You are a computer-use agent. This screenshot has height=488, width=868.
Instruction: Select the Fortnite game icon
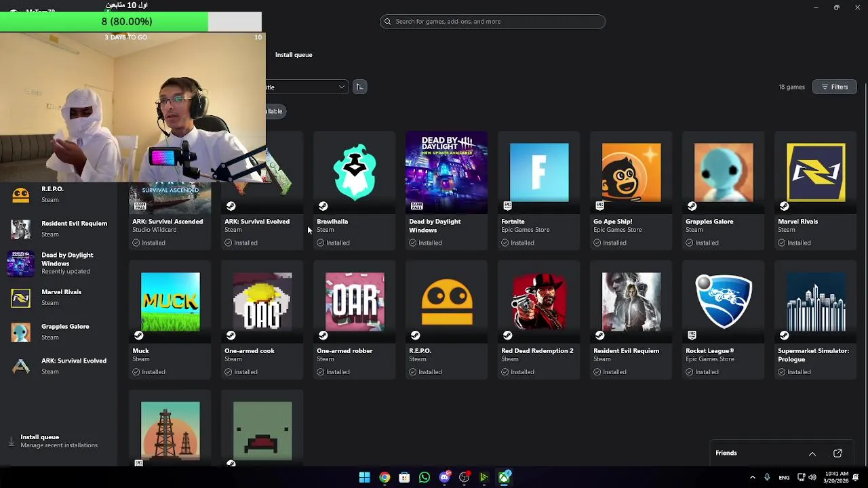(x=539, y=172)
